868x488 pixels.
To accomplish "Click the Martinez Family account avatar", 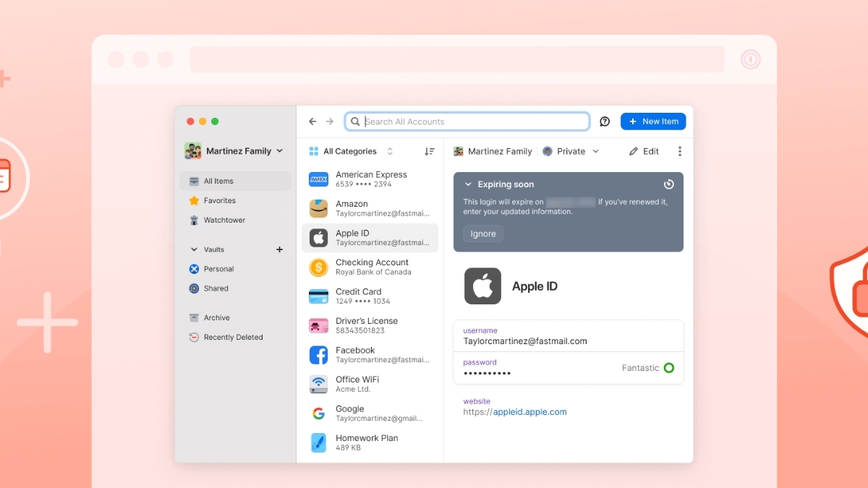I will pyautogui.click(x=192, y=151).
